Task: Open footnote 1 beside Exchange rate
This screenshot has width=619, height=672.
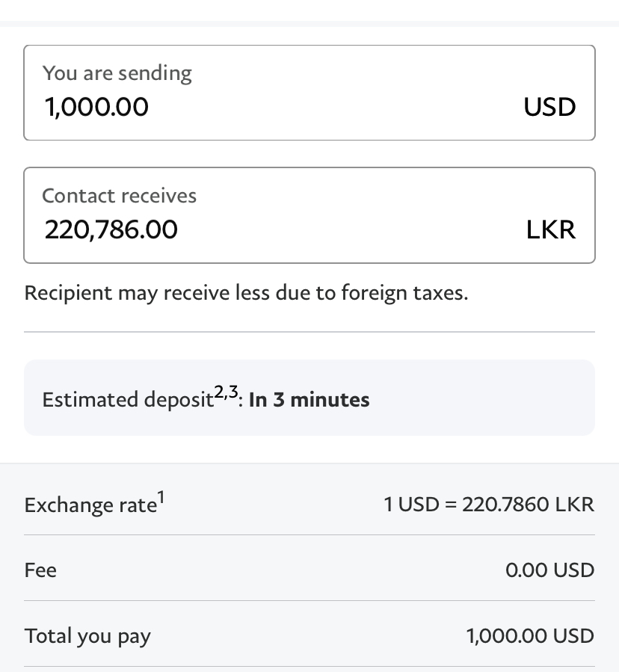Action: coord(161,498)
